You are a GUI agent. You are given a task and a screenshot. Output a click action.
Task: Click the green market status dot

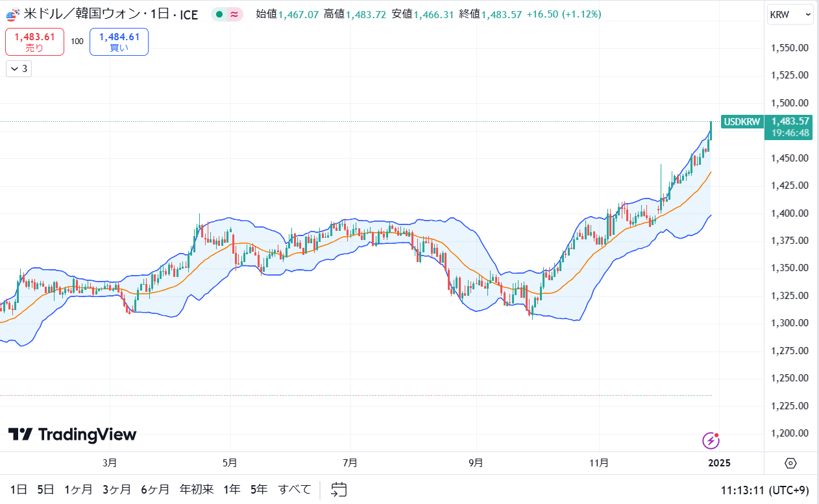[x=219, y=14]
